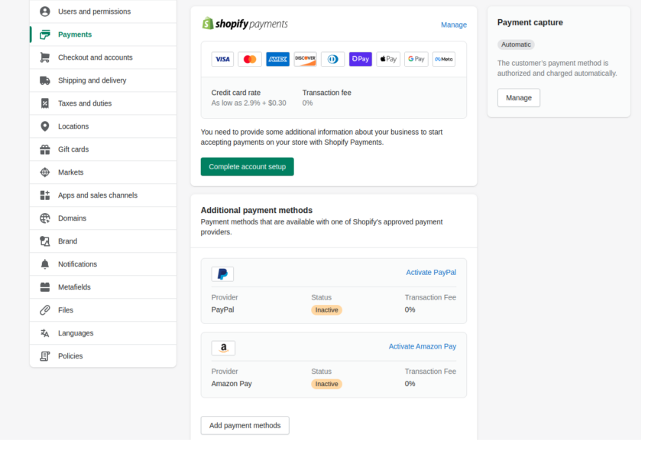Click the Brand icon in sidebar
The width and height of the screenshot is (648, 452).
click(x=45, y=241)
